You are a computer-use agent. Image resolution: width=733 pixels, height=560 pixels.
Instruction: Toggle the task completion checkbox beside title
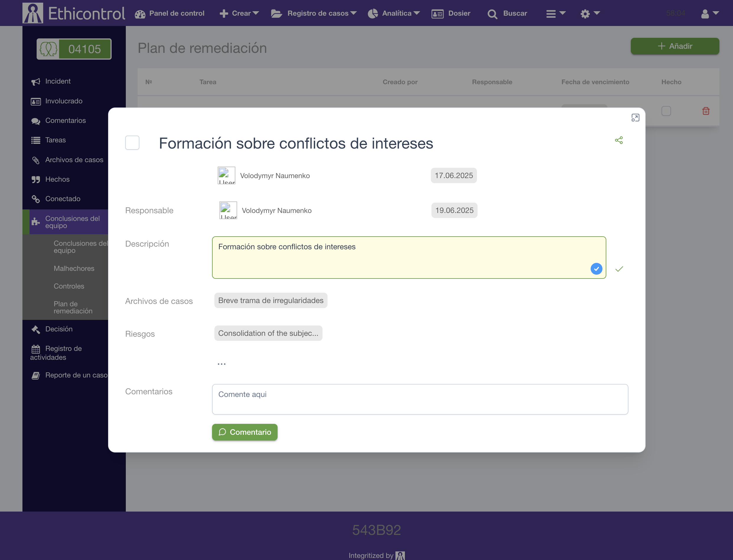pyautogui.click(x=132, y=143)
